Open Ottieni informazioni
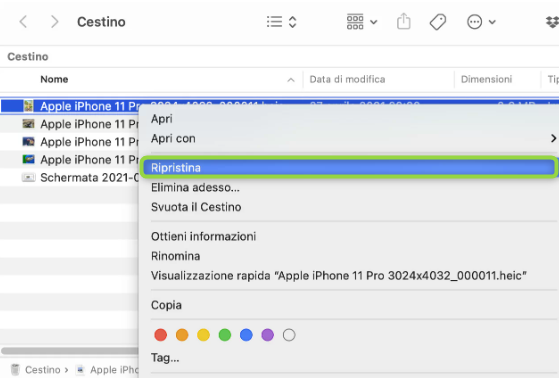This screenshot has height=378, width=559. click(203, 236)
